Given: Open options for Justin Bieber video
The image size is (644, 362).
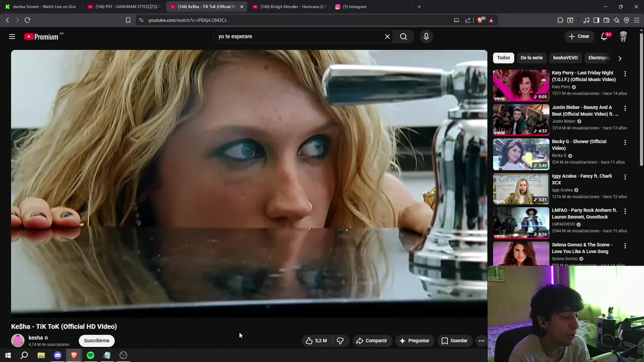Looking at the screenshot, I should tap(625, 108).
